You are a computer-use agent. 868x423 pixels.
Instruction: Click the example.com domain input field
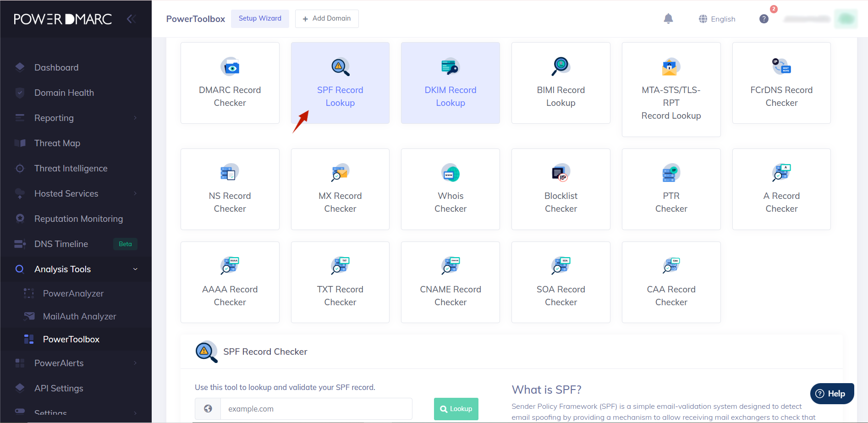tap(316, 408)
